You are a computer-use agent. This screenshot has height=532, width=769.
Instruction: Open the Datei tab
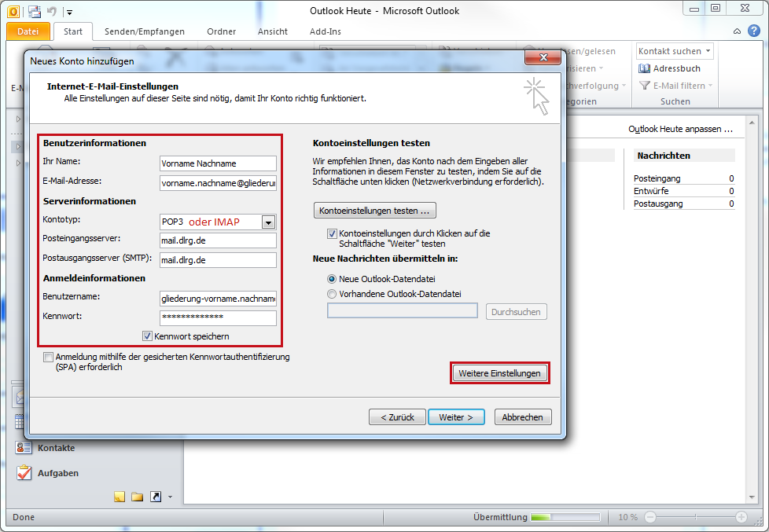click(x=28, y=31)
